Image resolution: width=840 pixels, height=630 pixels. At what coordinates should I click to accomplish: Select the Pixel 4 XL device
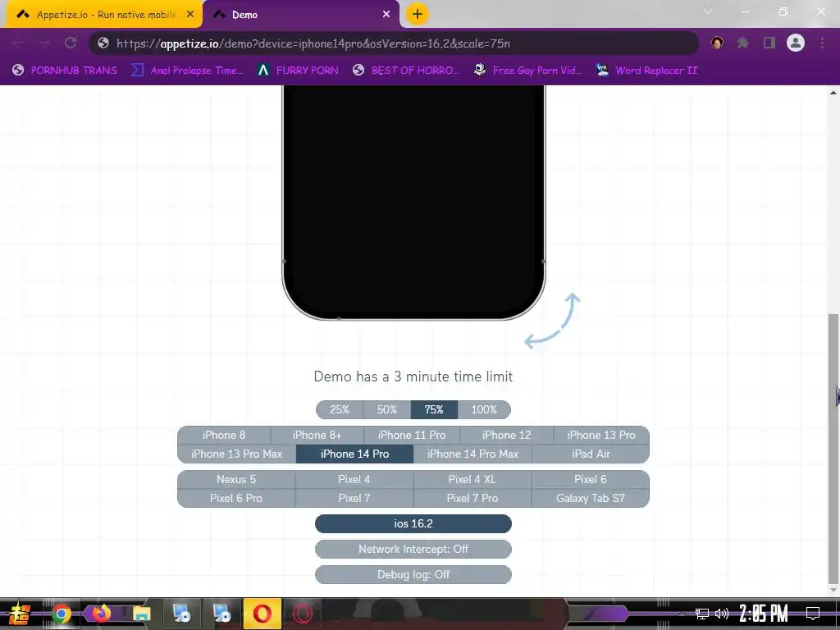472,479
